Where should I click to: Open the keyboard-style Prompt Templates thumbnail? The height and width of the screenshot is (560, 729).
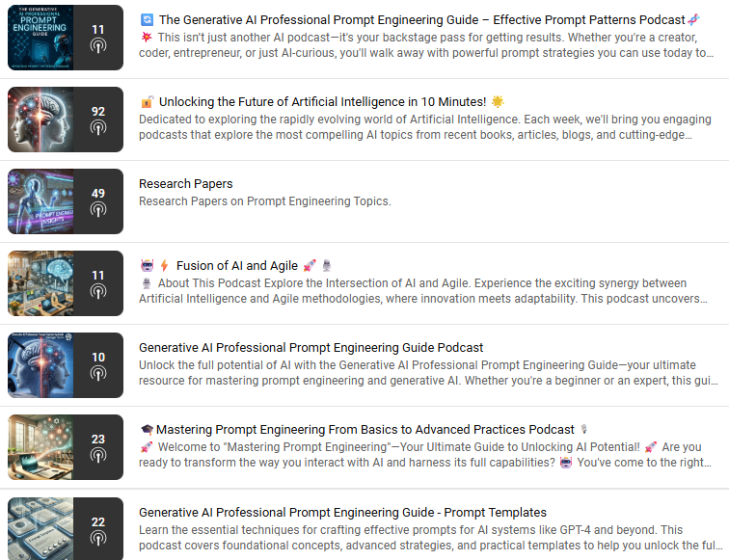pos(40,529)
